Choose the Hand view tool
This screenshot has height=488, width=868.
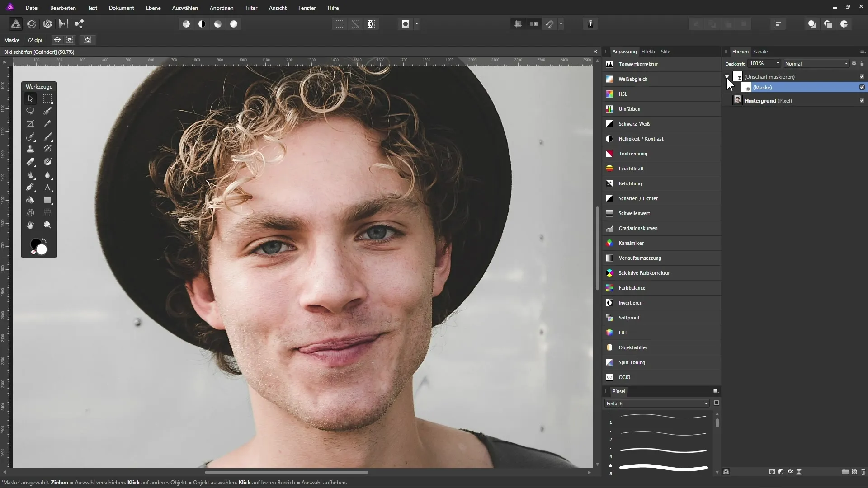30,225
